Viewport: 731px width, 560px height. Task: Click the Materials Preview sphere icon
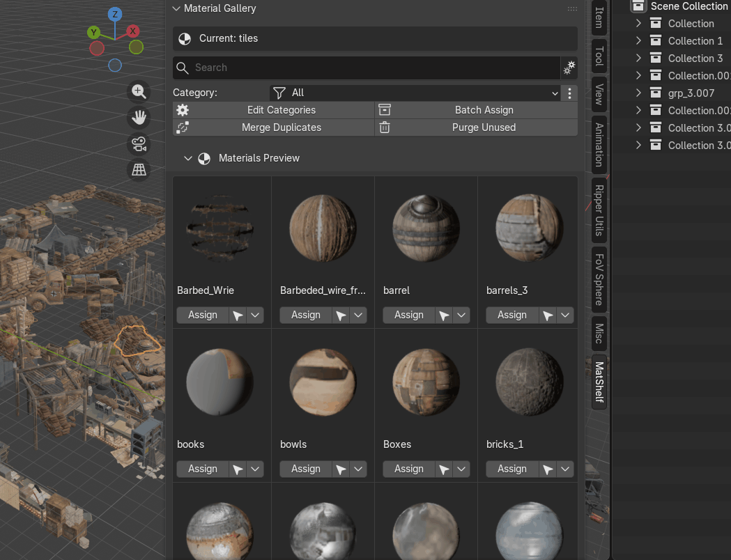204,158
